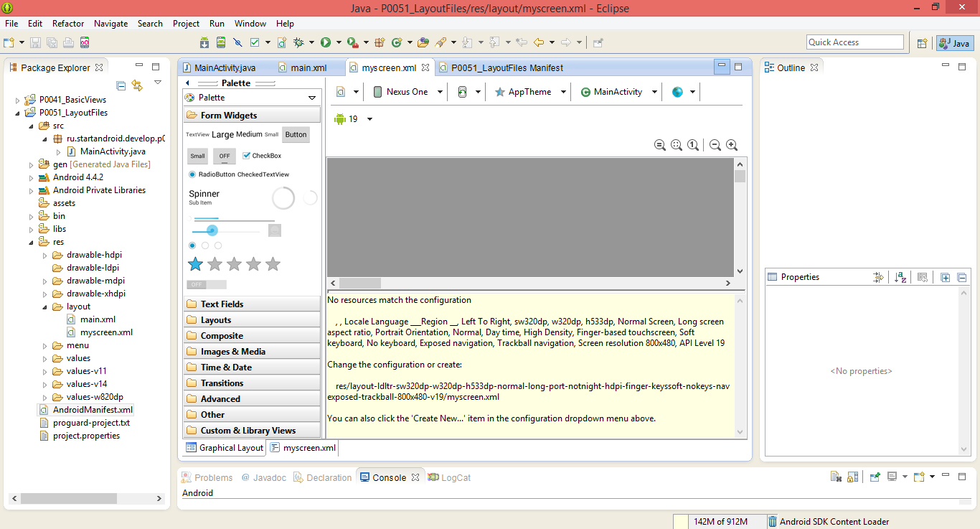
Task: Toggle Link with Editor in Package Explorer
Action: click(137, 85)
